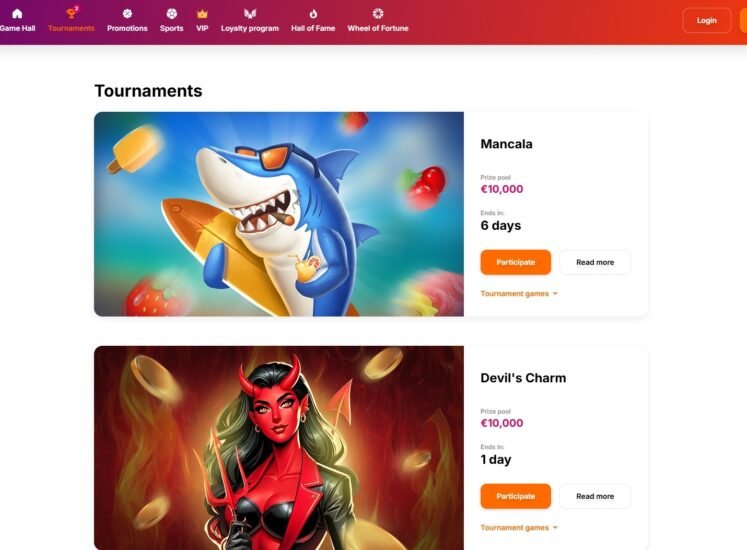The height and width of the screenshot is (550, 747).
Task: Click the Game Hall house icon
Action: pyautogui.click(x=17, y=13)
